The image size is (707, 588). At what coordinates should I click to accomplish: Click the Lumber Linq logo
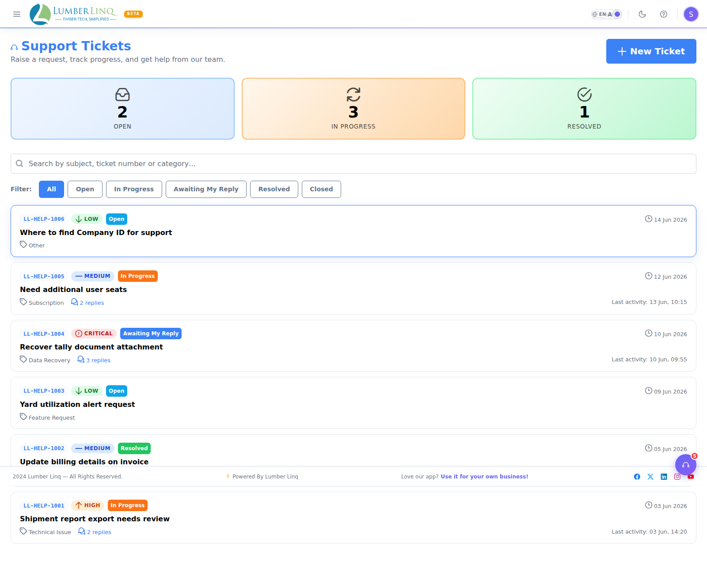(x=73, y=14)
